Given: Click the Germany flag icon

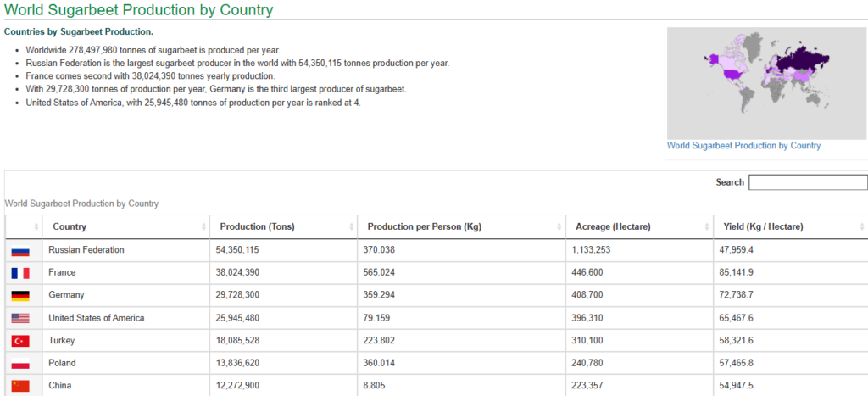Looking at the screenshot, I should tap(20, 296).
